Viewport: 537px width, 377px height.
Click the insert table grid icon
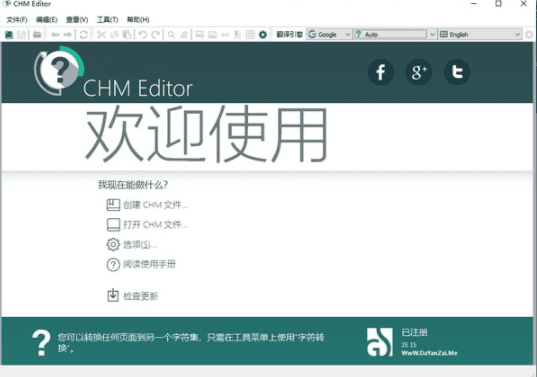(x=250, y=35)
